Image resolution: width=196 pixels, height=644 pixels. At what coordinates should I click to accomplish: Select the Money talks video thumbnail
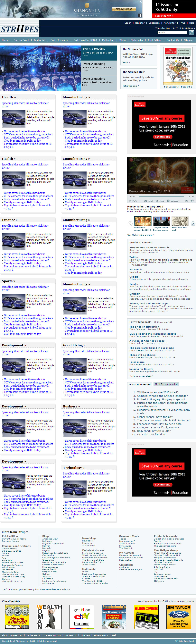click(x=143, y=221)
